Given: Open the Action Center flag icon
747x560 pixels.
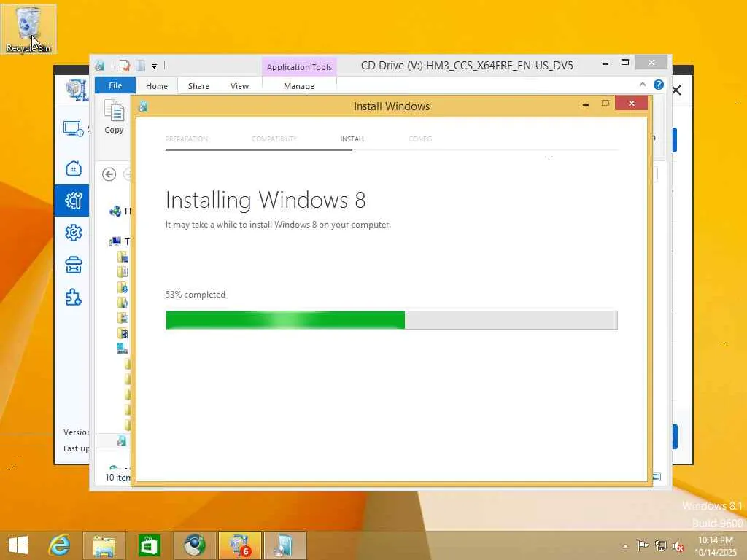Looking at the screenshot, I should [x=643, y=545].
